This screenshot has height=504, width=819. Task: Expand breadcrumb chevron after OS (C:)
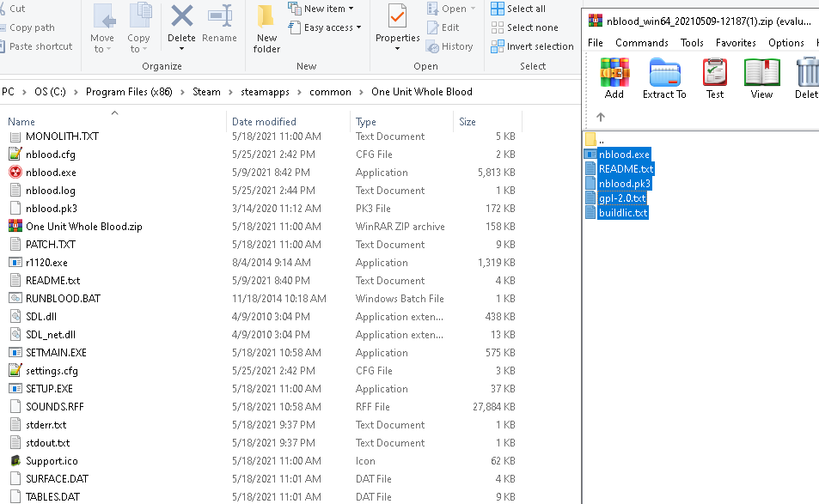(x=76, y=92)
